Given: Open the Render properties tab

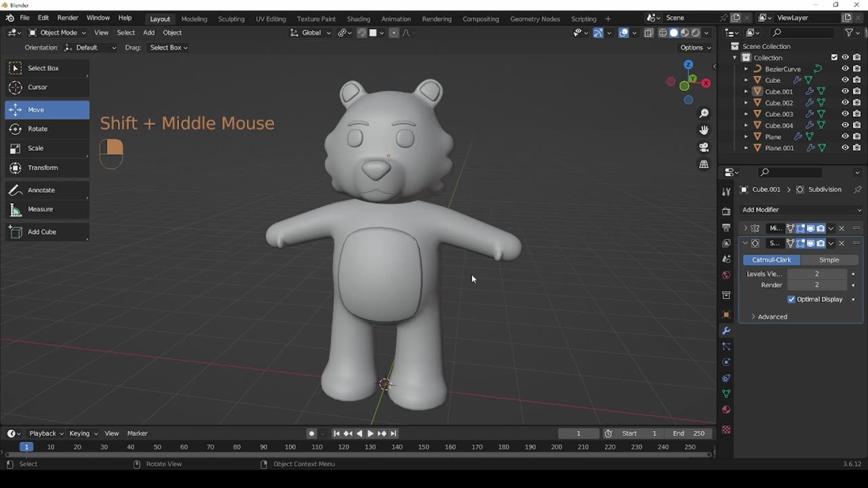Looking at the screenshot, I should (726, 211).
